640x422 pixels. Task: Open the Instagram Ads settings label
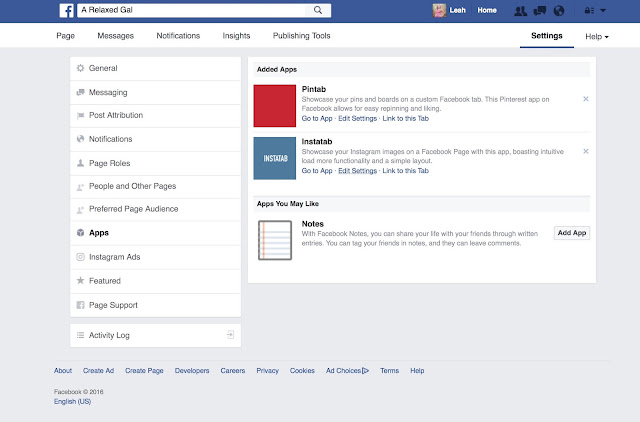tap(114, 257)
